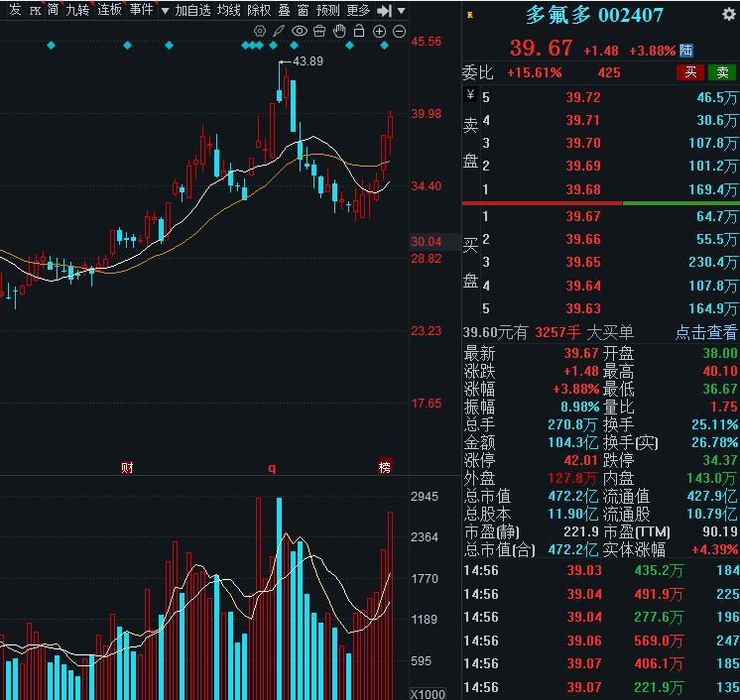Click 30.04 highlighted price axis label
The image size is (740, 700).
tap(427, 242)
